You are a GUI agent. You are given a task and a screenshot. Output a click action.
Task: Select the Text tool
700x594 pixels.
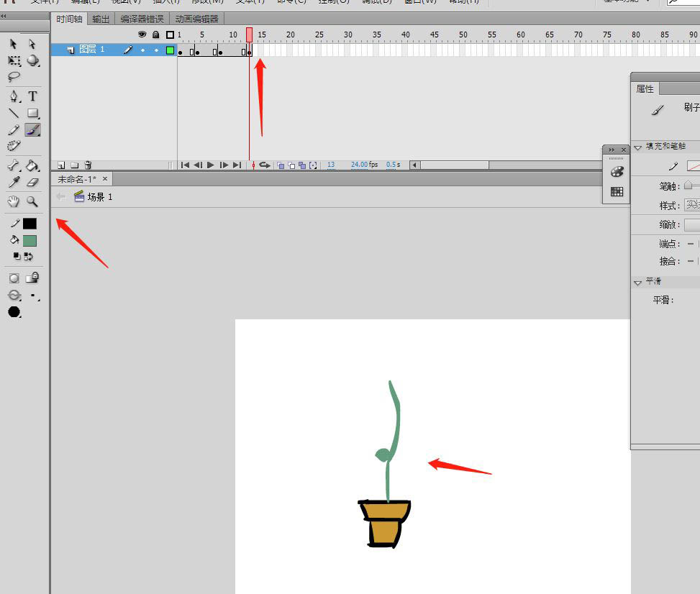pyautogui.click(x=32, y=96)
